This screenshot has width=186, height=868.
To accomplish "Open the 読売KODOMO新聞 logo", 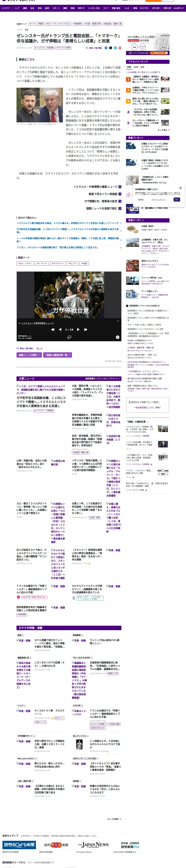I will point(19,845).
